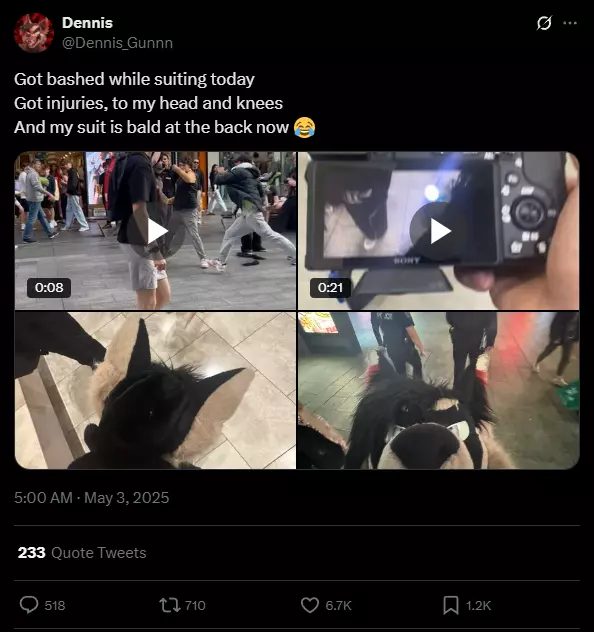Image resolution: width=594 pixels, height=632 pixels.
Task: Click the retweet arrows icon
Action: [170, 605]
